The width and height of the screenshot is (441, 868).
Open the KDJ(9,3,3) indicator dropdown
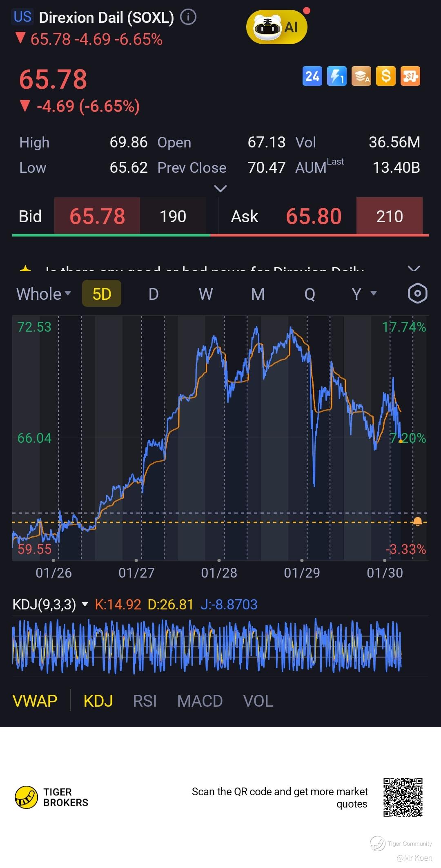pyautogui.click(x=85, y=604)
